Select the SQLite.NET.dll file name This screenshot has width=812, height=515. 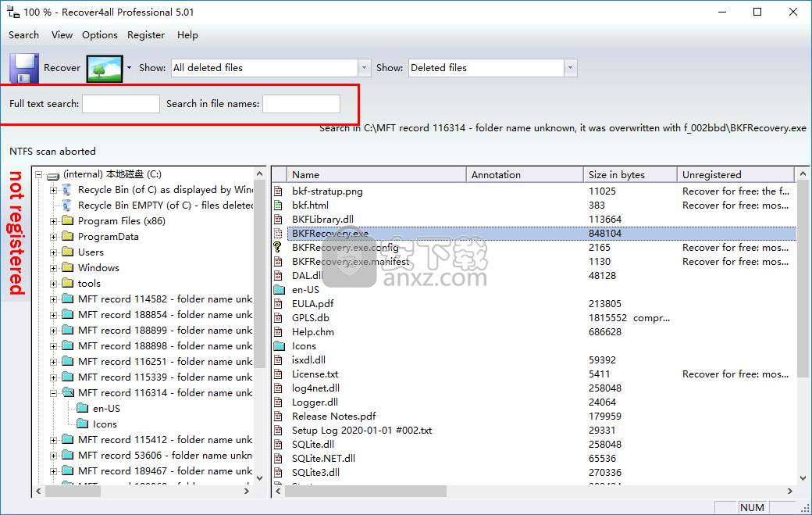coord(323,458)
